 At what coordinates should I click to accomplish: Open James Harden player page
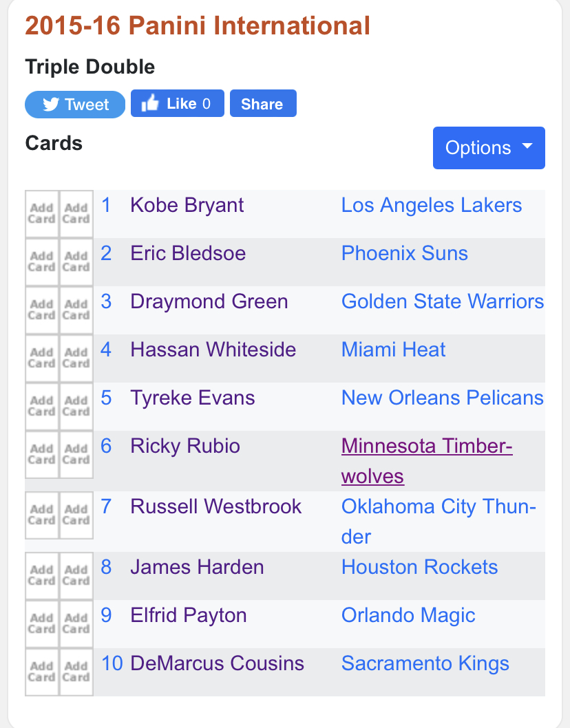(197, 567)
